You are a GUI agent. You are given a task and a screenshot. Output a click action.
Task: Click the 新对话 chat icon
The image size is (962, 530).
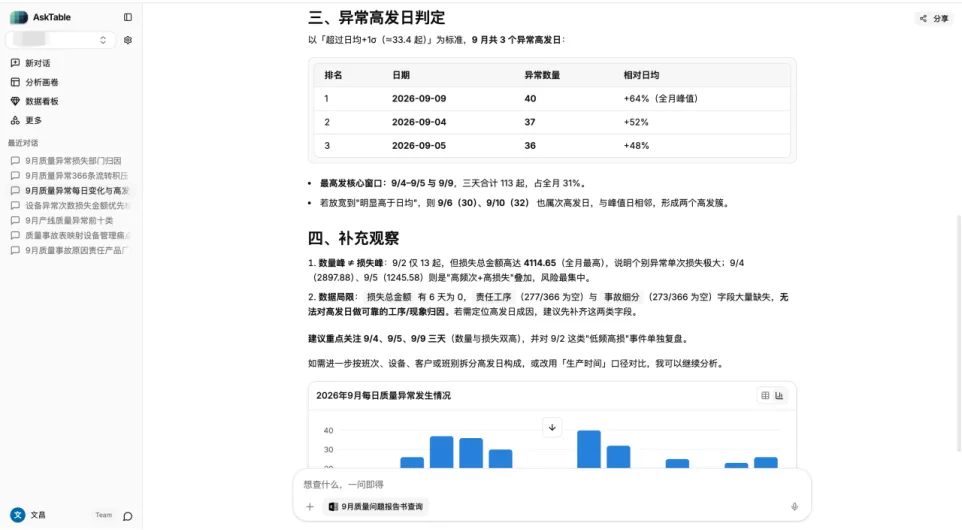click(15, 63)
